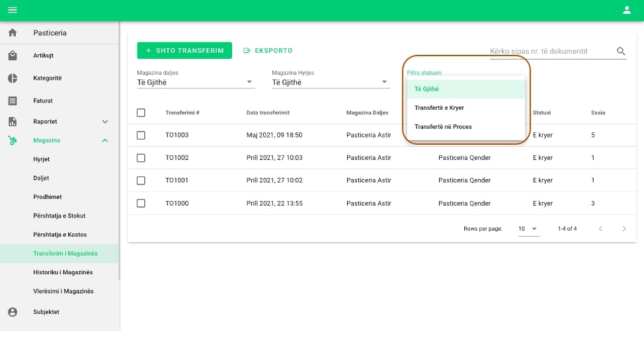Open Historiku i Magazinës in sidebar

[x=63, y=272]
